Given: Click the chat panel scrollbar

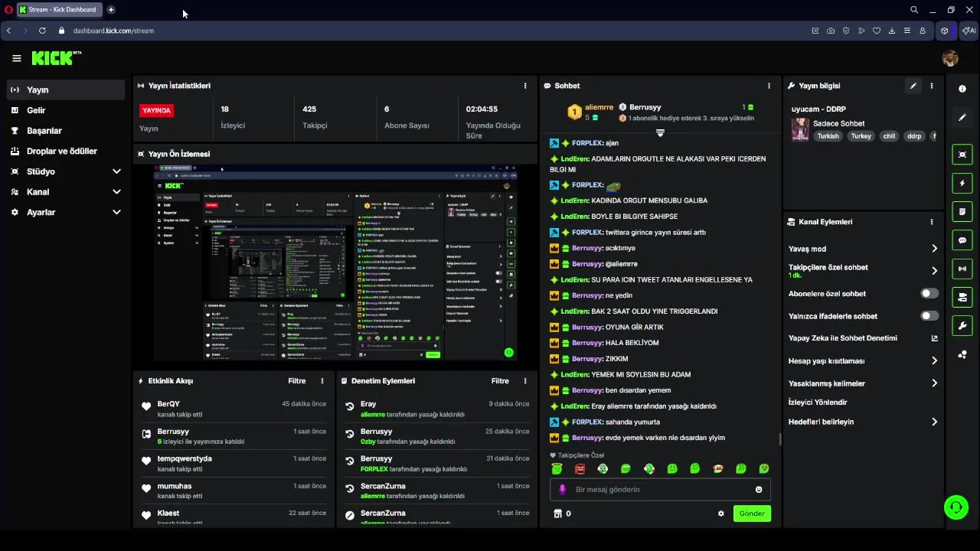Looking at the screenshot, I should click(x=779, y=439).
